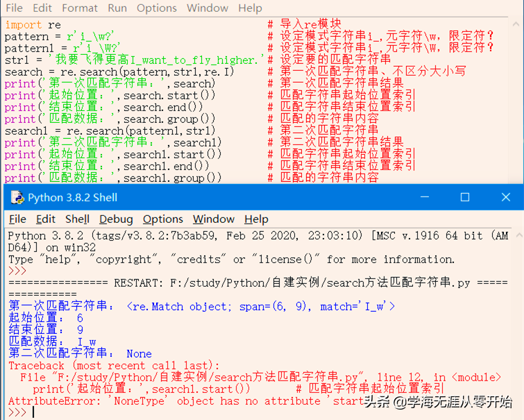Minimize the Python 3.8.2 Shell window
This screenshot has height=420, width=524.
pyautogui.click(x=425, y=197)
